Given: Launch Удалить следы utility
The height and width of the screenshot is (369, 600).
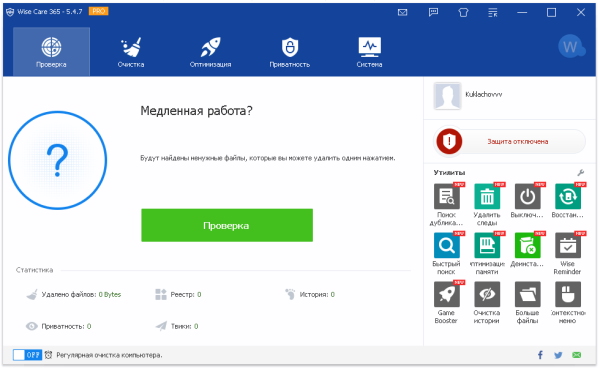Looking at the screenshot, I should 487,205.
